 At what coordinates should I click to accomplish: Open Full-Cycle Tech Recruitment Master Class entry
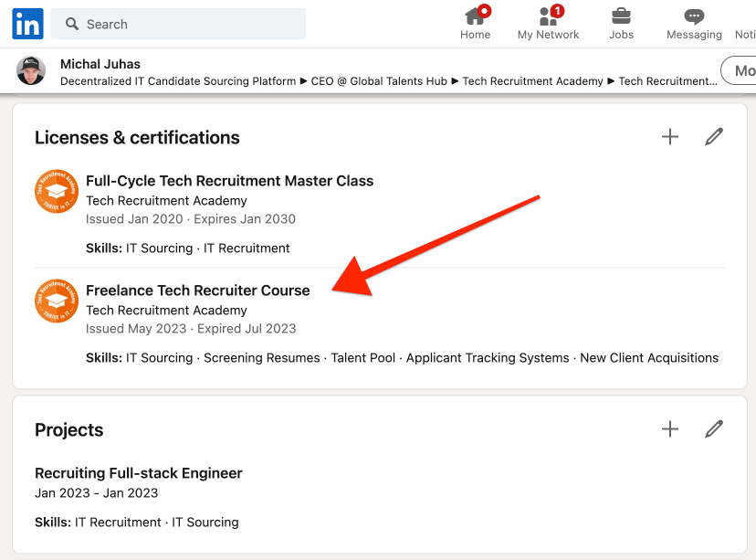229,180
